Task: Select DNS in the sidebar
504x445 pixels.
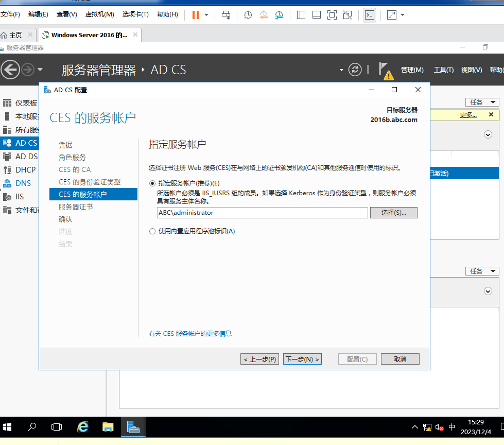Action: [20, 183]
